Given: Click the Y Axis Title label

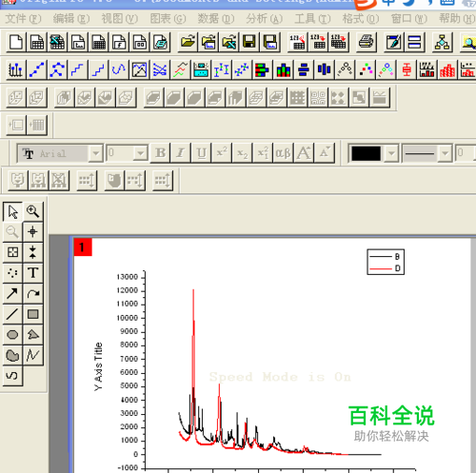Looking at the screenshot, I should pos(99,366).
